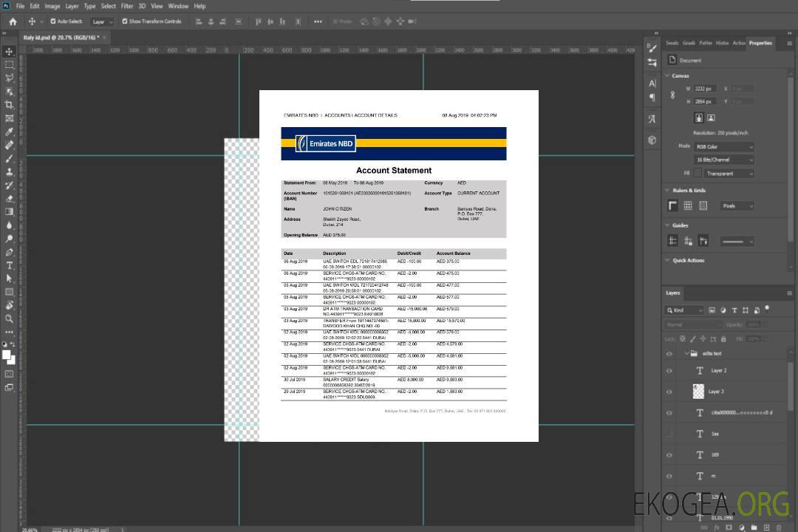Open the Character panel icon
798x532 pixels.
652,83
